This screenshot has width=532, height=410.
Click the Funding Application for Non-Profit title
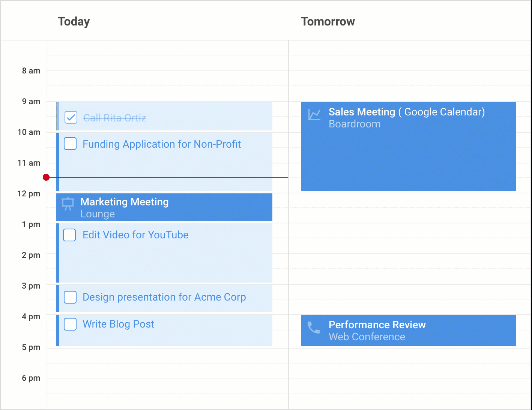162,144
